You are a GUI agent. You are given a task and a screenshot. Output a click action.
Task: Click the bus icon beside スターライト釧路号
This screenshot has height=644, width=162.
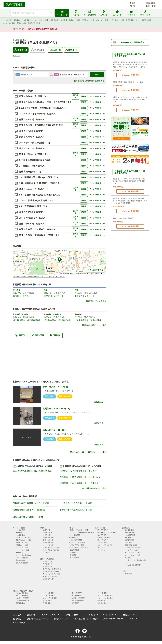16,143
